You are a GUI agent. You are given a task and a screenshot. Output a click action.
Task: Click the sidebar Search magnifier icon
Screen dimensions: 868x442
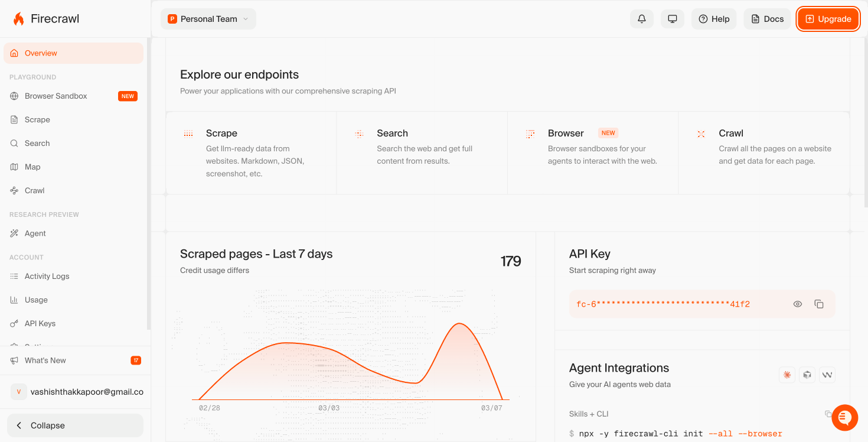pyautogui.click(x=14, y=143)
